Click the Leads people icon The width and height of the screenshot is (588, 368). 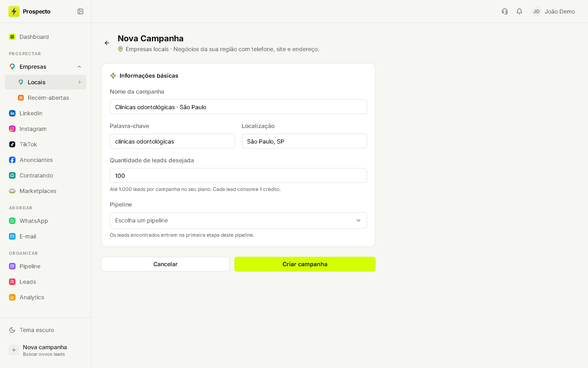pos(12,282)
